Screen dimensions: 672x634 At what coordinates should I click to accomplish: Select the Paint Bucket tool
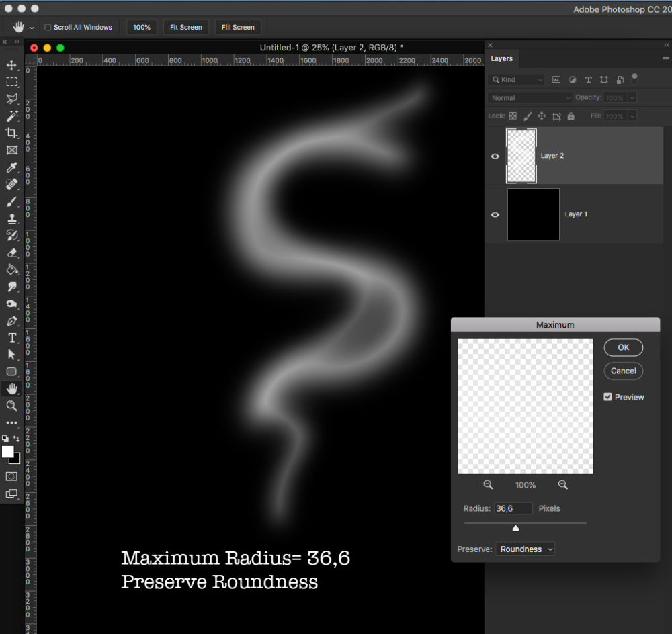tap(11, 269)
